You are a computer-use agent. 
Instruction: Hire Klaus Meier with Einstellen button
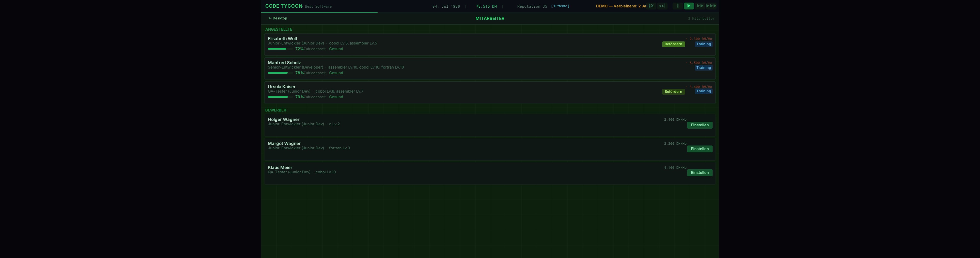(x=699, y=173)
